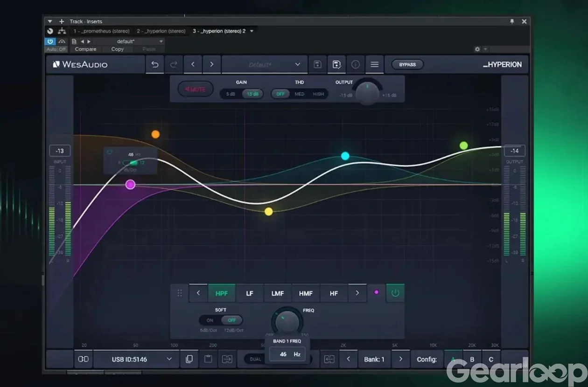Open the routing icon next to insert tabs
This screenshot has width=588, height=387.
[x=62, y=31]
